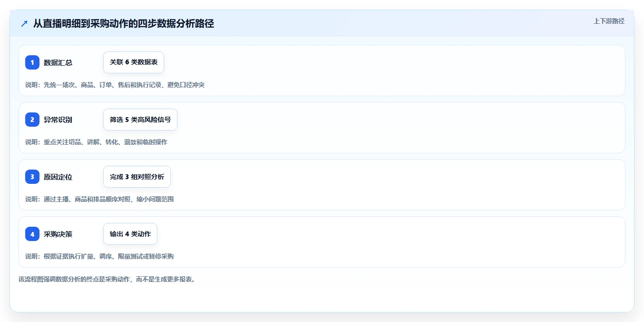This screenshot has height=322, width=644.
Task: Click description starting 说明：先统一场次
Action: [x=115, y=85]
